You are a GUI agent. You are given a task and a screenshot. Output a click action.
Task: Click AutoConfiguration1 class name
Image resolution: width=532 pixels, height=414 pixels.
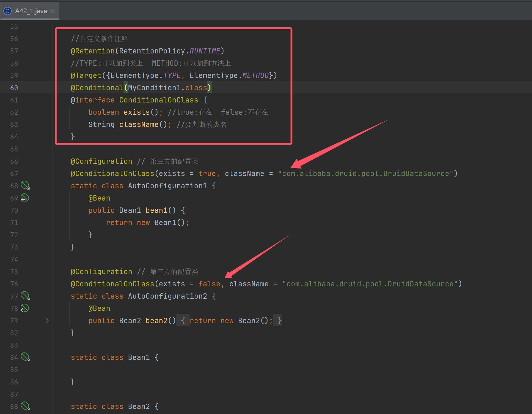click(167, 186)
